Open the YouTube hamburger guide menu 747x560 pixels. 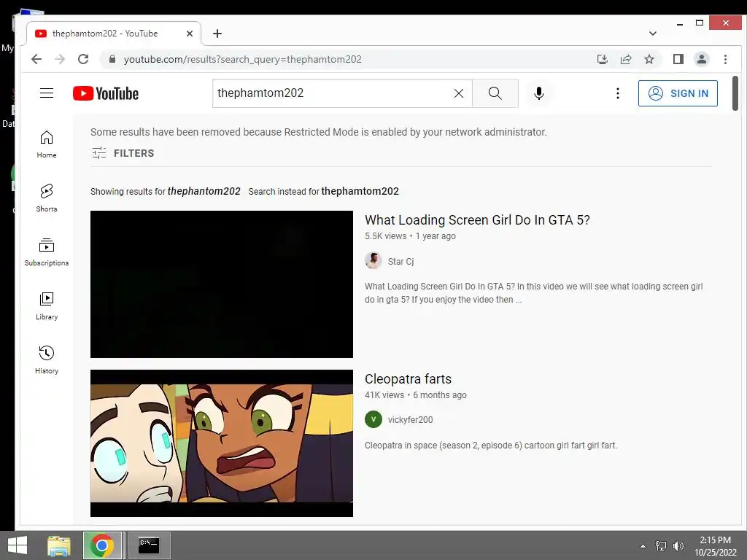click(x=46, y=93)
